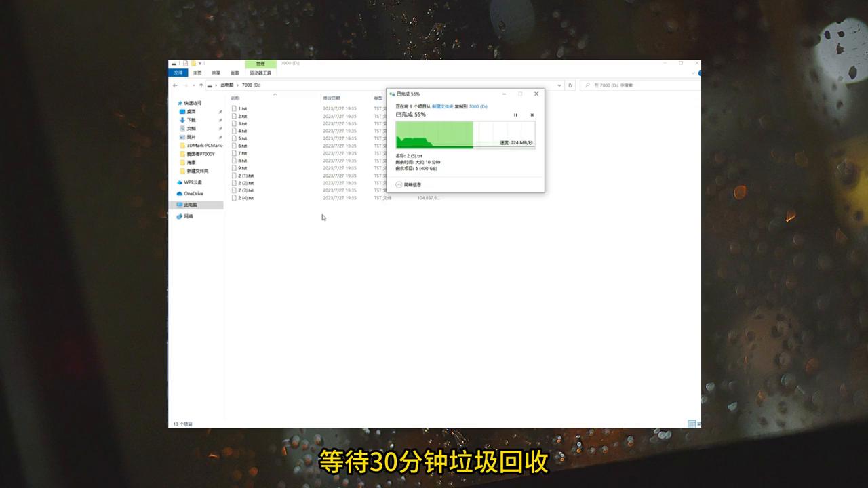The width and height of the screenshot is (868, 488).
Task: Open the address bar dropdown arrow
Action: pos(558,85)
